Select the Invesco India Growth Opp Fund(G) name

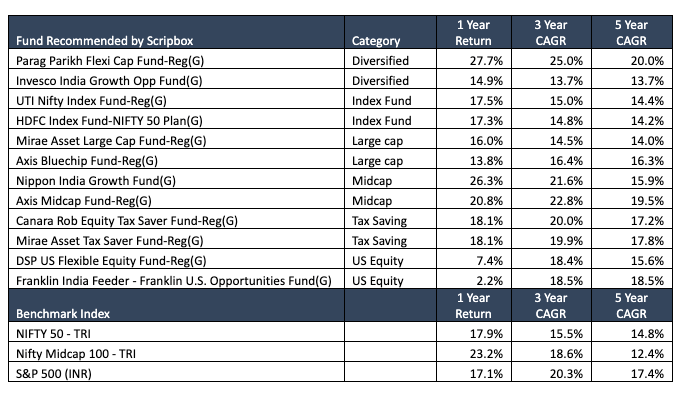[x=109, y=81]
